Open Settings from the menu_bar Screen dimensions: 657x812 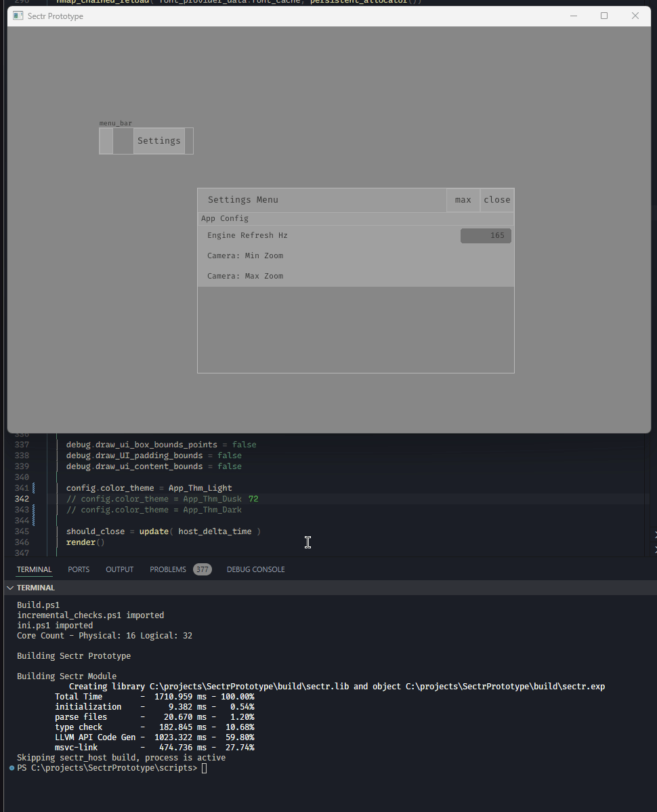click(x=159, y=141)
